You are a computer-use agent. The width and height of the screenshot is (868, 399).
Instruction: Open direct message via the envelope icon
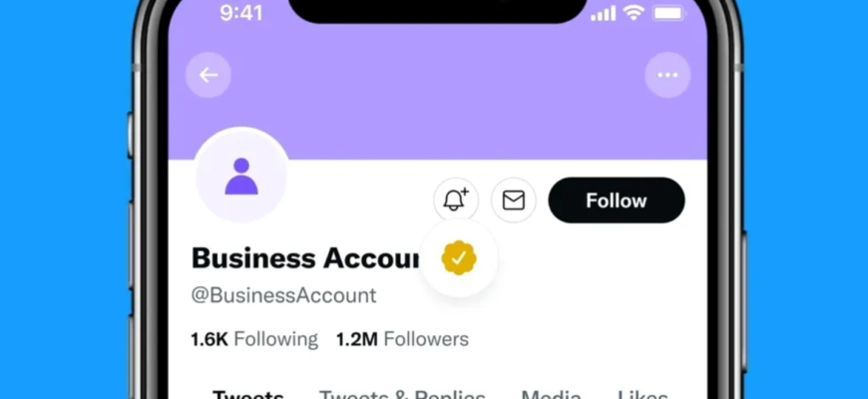[513, 200]
